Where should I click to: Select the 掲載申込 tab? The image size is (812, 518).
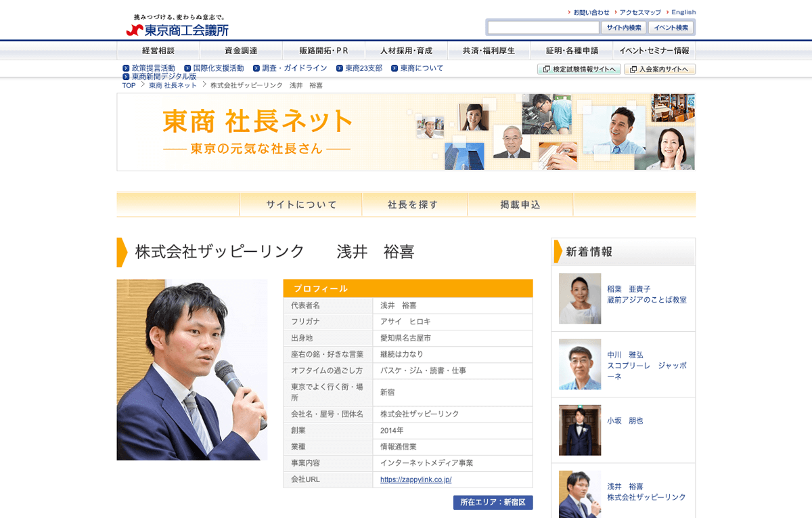pyautogui.click(x=520, y=204)
